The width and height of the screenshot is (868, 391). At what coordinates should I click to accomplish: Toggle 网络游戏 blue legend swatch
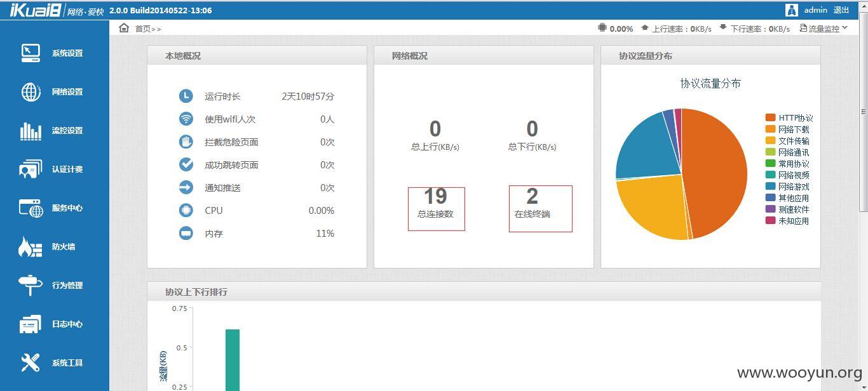tap(770, 187)
